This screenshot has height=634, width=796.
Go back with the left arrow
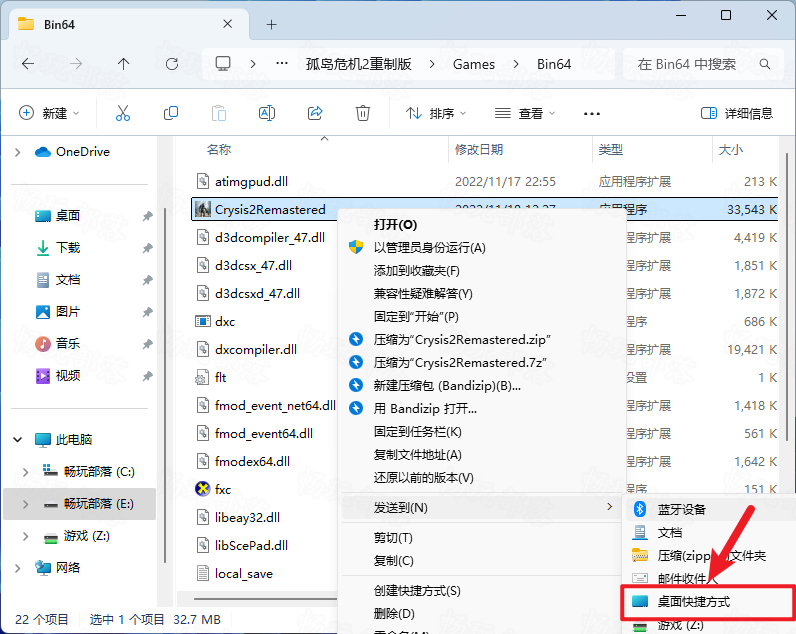(x=28, y=64)
